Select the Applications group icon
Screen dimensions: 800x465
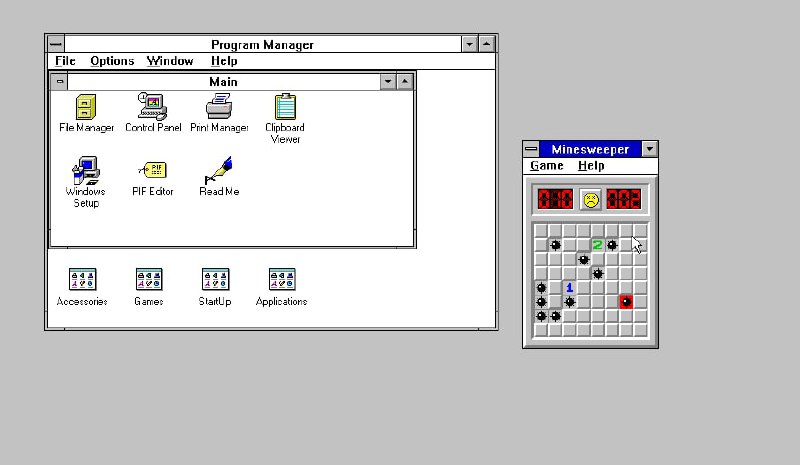point(282,279)
